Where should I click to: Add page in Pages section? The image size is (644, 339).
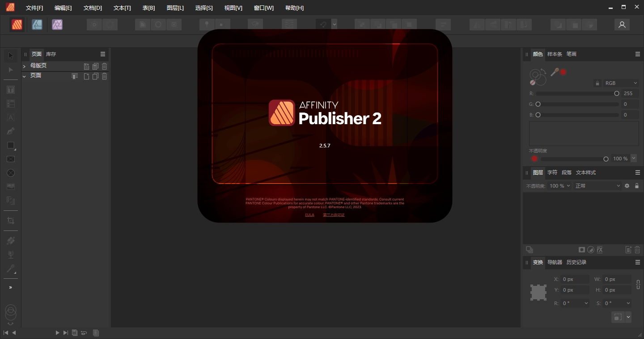pos(87,76)
